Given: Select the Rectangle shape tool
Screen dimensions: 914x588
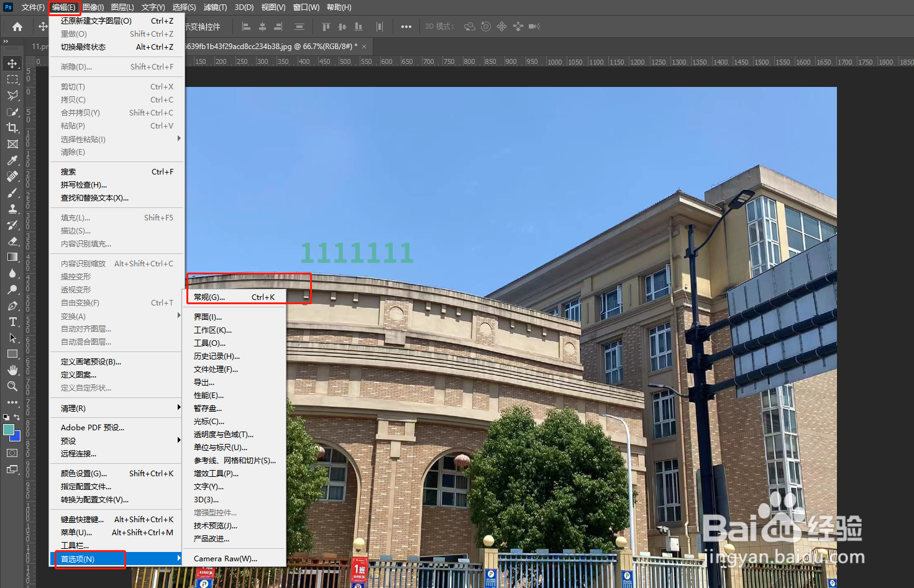Looking at the screenshot, I should (12, 354).
